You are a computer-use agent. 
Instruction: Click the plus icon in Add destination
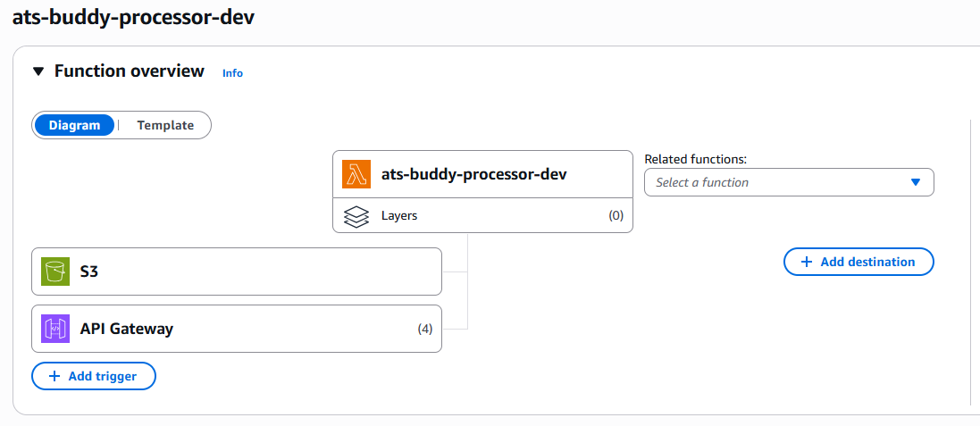[806, 262]
